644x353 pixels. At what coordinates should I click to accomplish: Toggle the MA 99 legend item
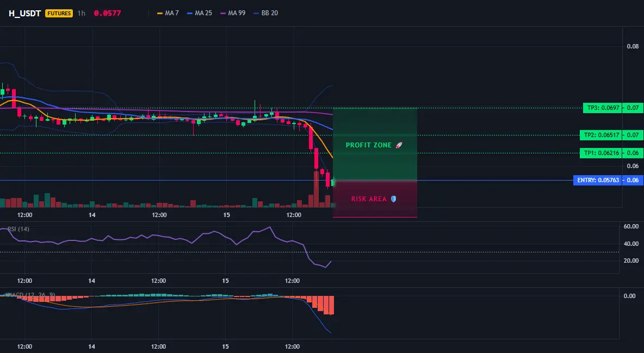click(233, 13)
